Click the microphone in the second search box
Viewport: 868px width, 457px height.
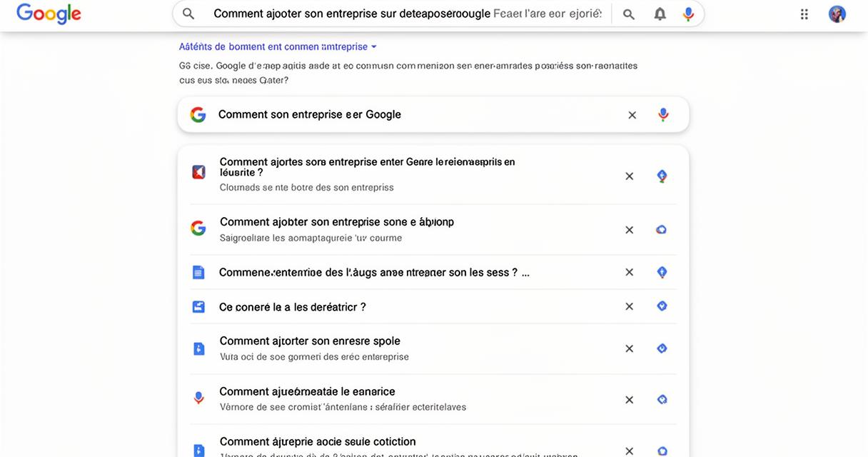click(x=663, y=114)
